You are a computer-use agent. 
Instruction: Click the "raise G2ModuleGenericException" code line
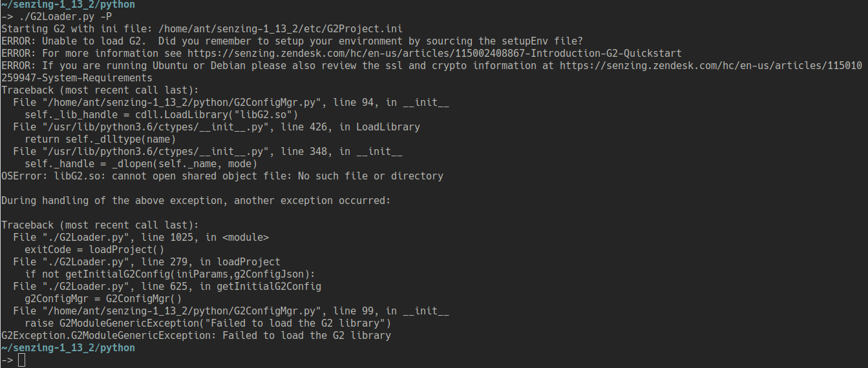click(207, 323)
